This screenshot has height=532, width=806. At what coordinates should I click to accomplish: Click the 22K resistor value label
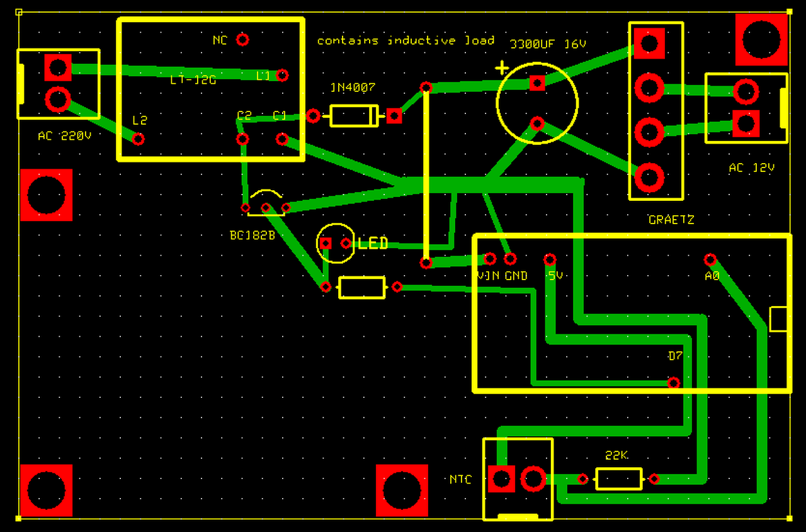[x=616, y=455]
